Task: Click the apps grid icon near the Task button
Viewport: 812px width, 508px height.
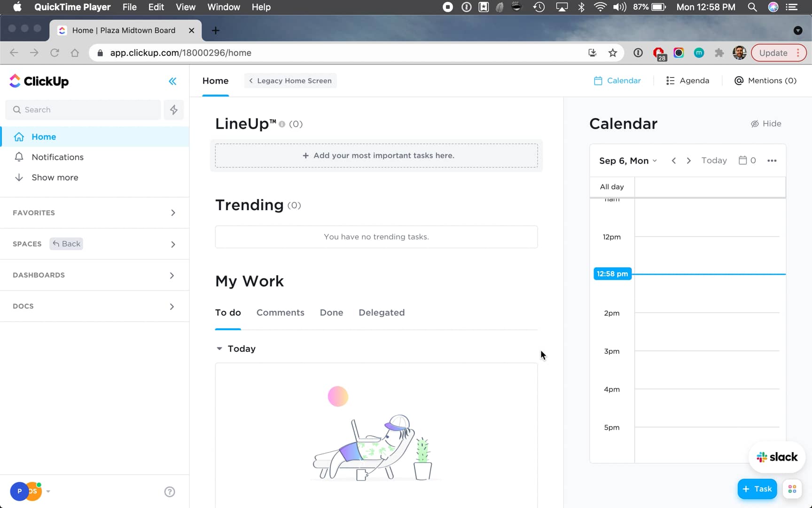Action: [x=792, y=489]
